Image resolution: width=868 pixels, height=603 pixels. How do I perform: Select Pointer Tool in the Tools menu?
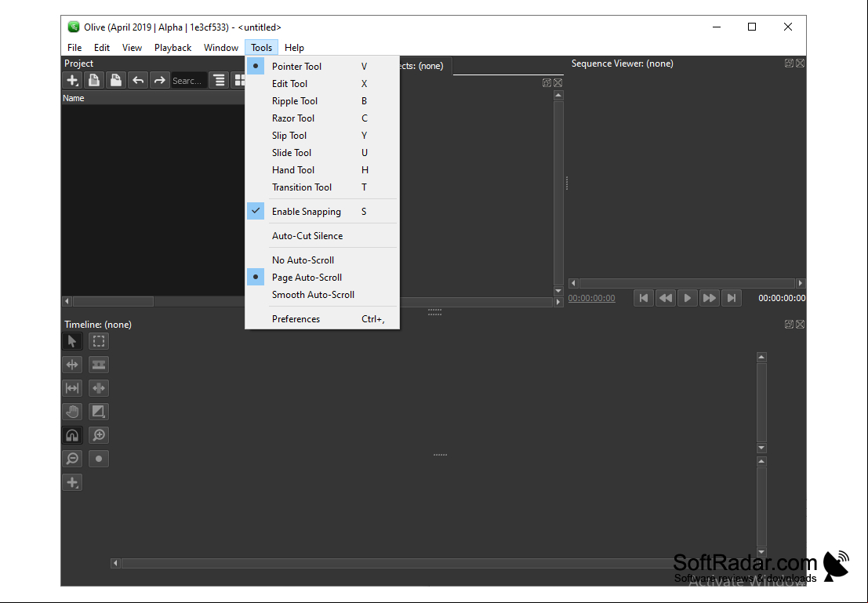(321, 67)
